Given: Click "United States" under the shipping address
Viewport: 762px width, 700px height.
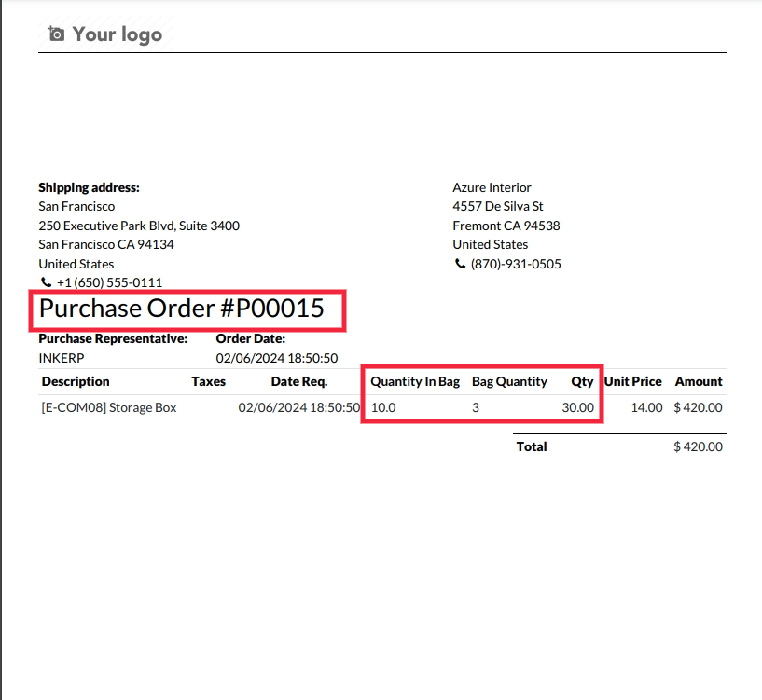Looking at the screenshot, I should click(x=76, y=264).
